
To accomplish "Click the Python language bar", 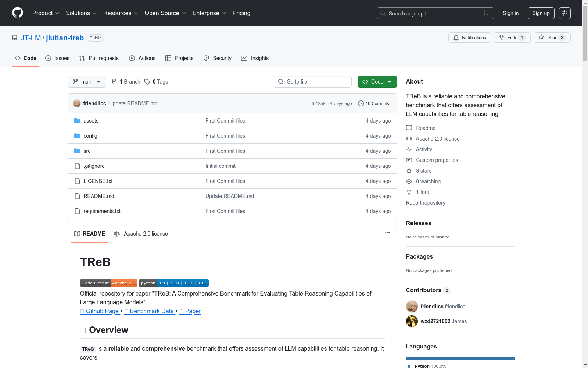I will (x=460, y=358).
